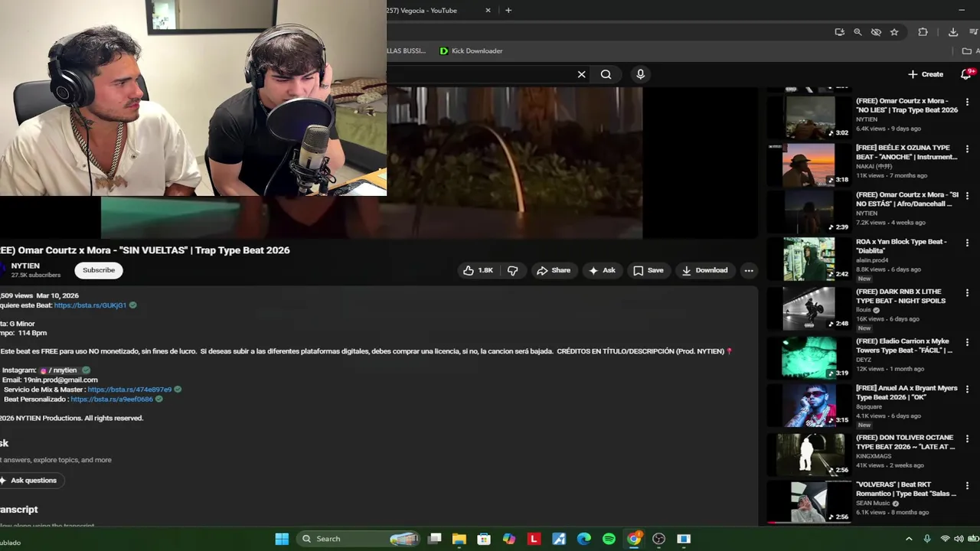Save the video to a playlist
The width and height of the screenshot is (980, 551).
(x=648, y=270)
